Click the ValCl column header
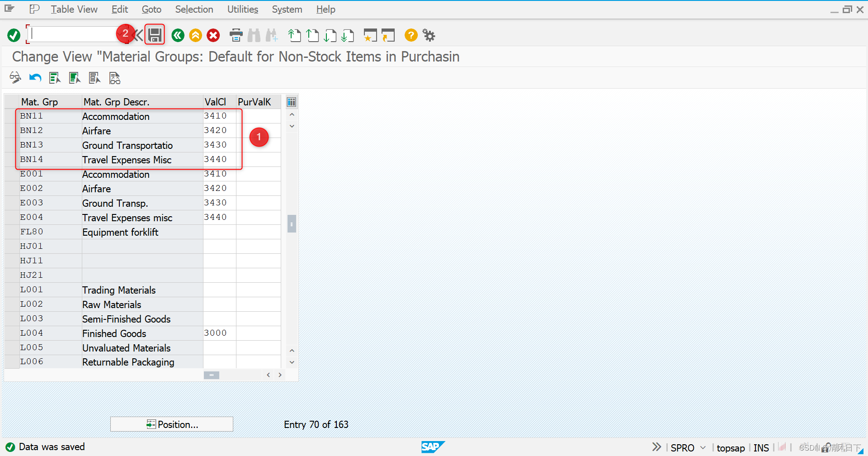The height and width of the screenshot is (456, 868). [x=220, y=102]
